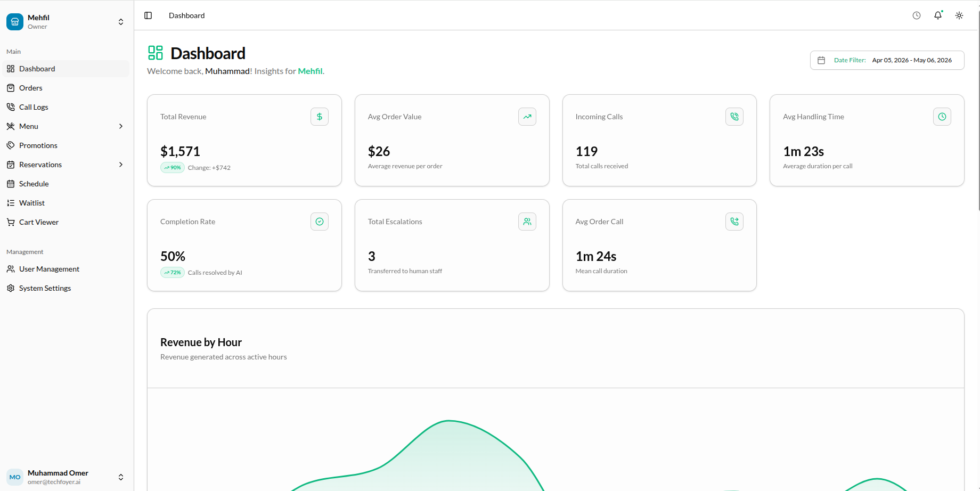Image resolution: width=980 pixels, height=491 pixels.
Task: Click the Revenue by Hour area chart peak
Action: [449, 422]
